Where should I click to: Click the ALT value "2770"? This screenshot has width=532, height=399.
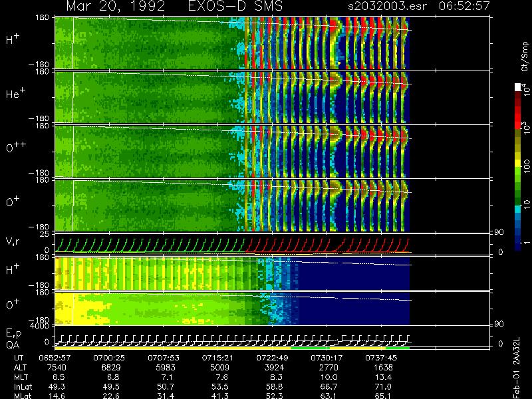[329, 368]
